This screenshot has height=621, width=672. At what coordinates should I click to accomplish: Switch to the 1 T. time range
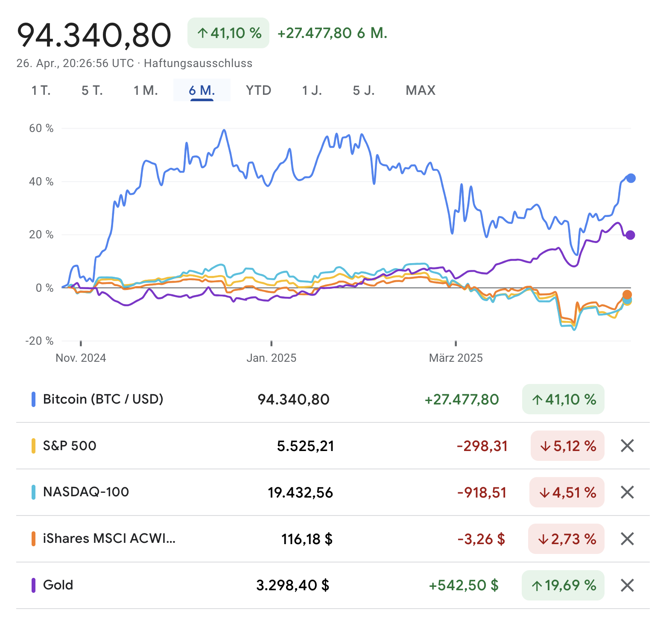pyautogui.click(x=41, y=91)
